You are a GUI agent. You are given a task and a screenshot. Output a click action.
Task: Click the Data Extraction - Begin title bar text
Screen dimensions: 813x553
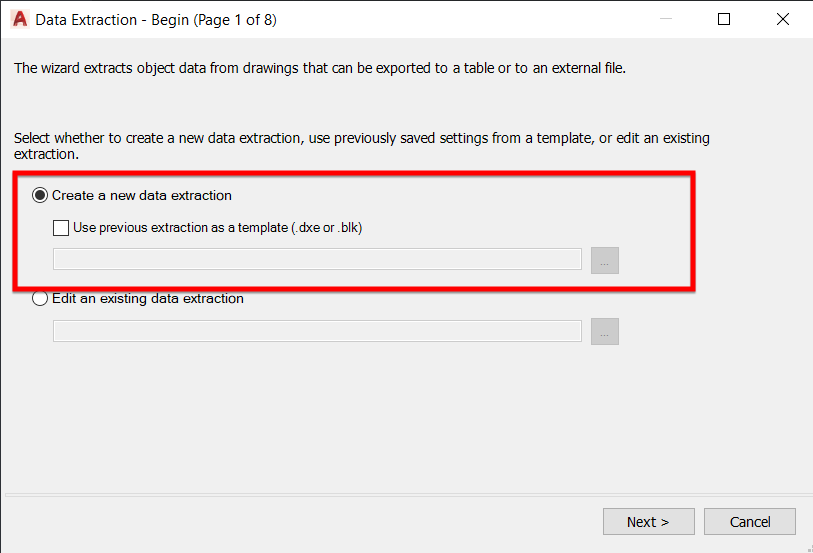156,20
